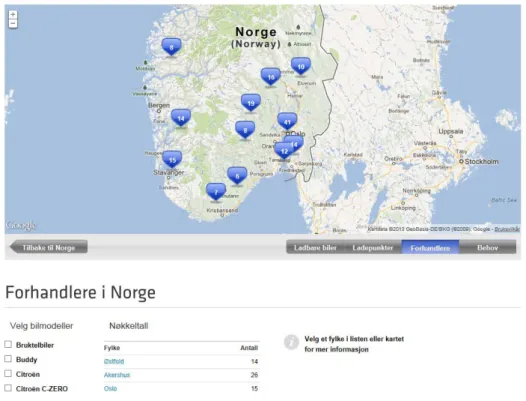Click the Fylke column header
Image resolution: width=526 pixels, height=401 pixels.
click(x=112, y=348)
